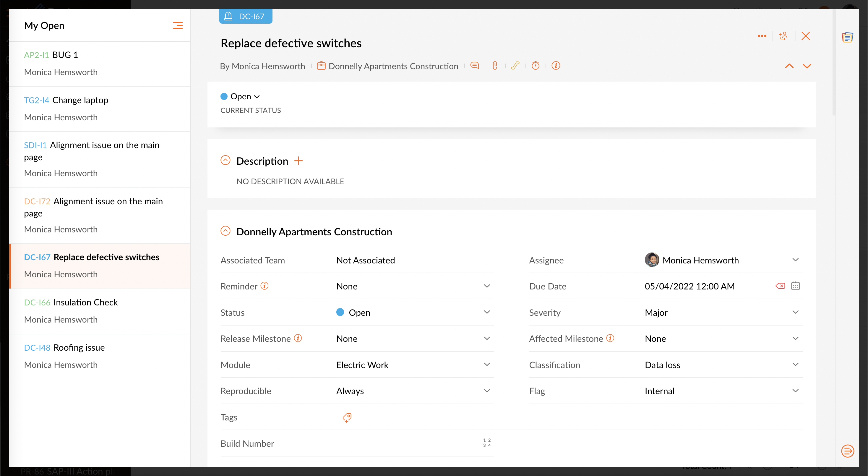Open the due date calendar picker
Screen dimensions: 868x476
795,286
